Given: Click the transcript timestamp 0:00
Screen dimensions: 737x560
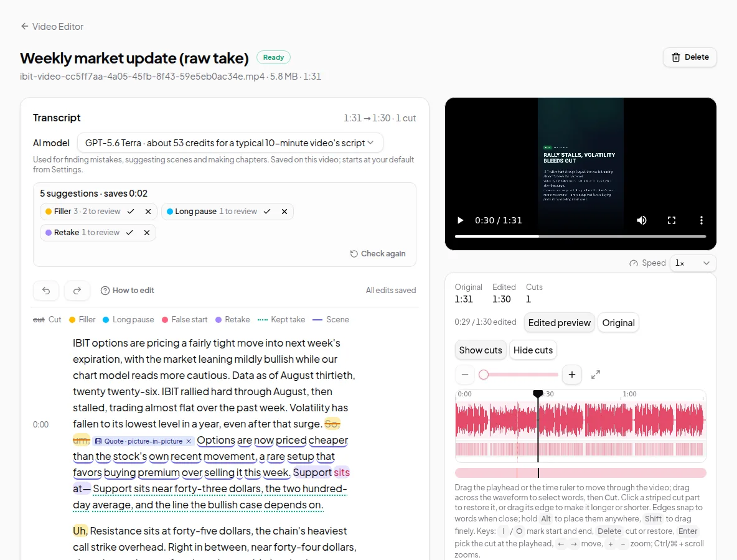Looking at the screenshot, I should (x=40, y=425).
